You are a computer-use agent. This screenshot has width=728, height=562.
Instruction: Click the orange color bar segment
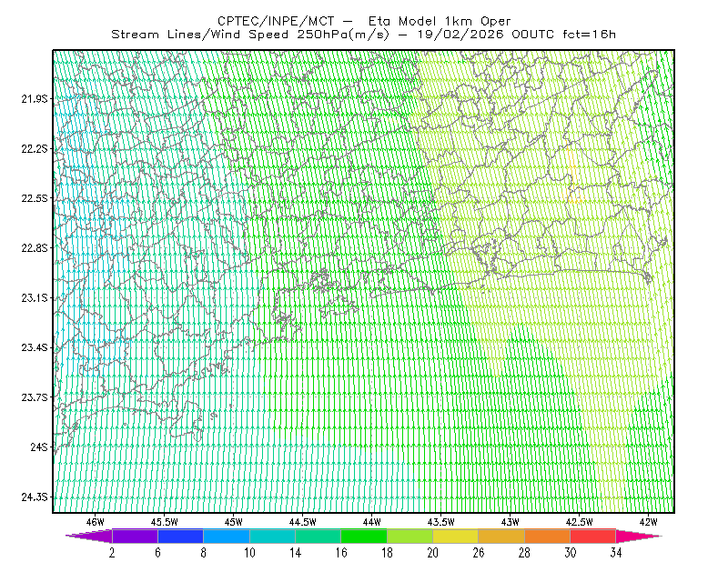(x=548, y=536)
